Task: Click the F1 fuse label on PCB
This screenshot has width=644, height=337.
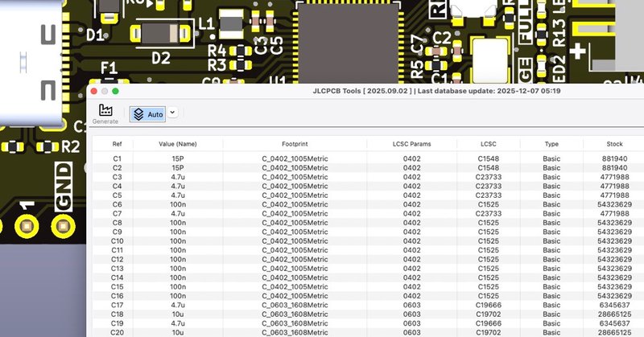Action: click(x=109, y=68)
